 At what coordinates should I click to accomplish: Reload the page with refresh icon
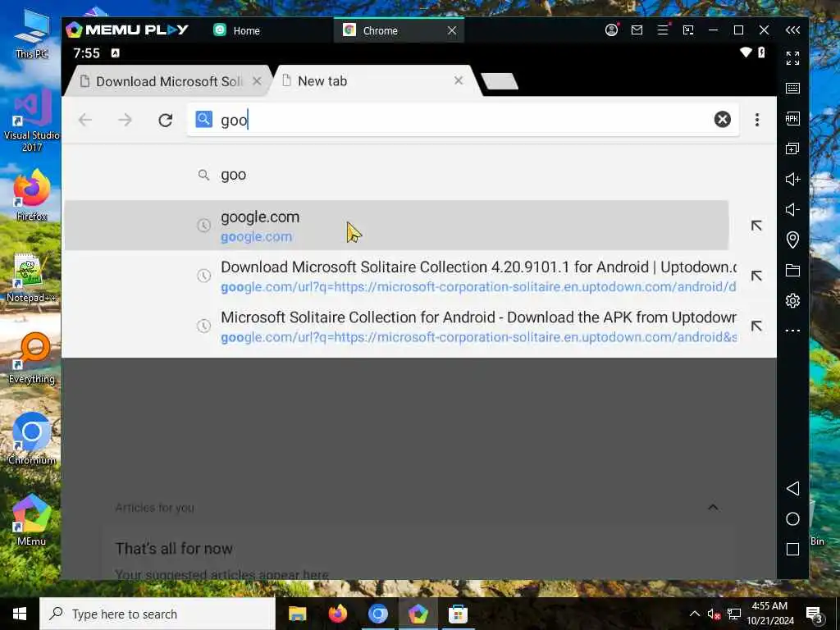pos(166,120)
